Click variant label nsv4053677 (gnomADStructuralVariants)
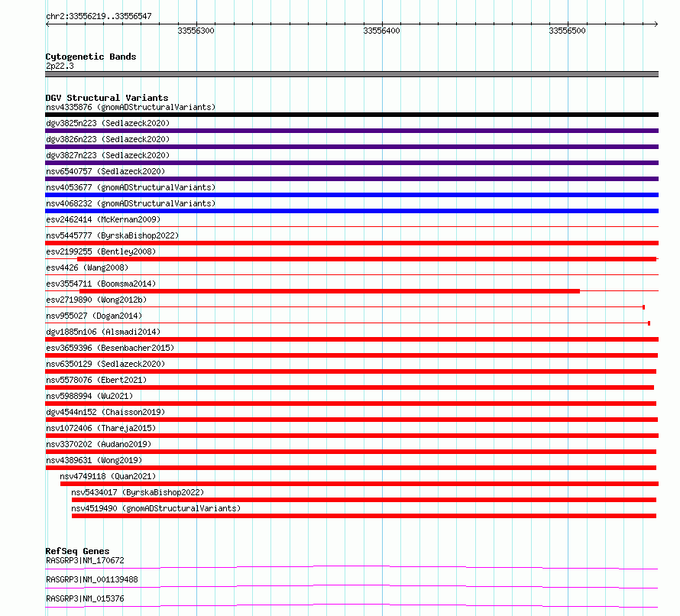The height and width of the screenshot is (616, 680). (131, 187)
